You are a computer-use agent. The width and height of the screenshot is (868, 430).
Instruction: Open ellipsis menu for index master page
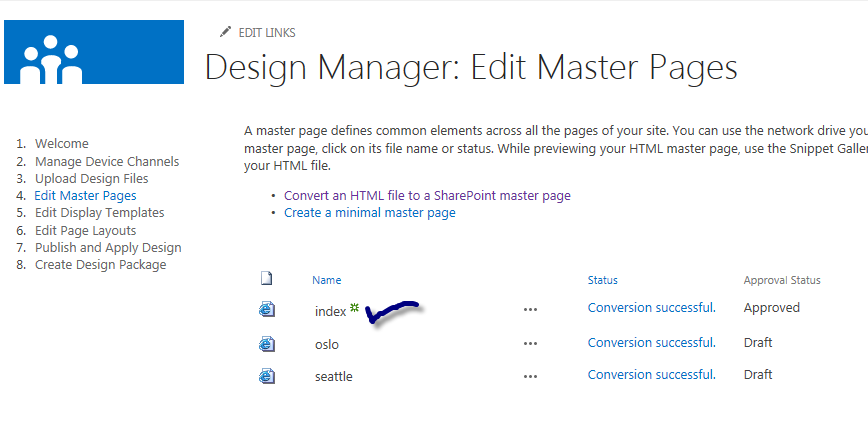pyautogui.click(x=530, y=310)
